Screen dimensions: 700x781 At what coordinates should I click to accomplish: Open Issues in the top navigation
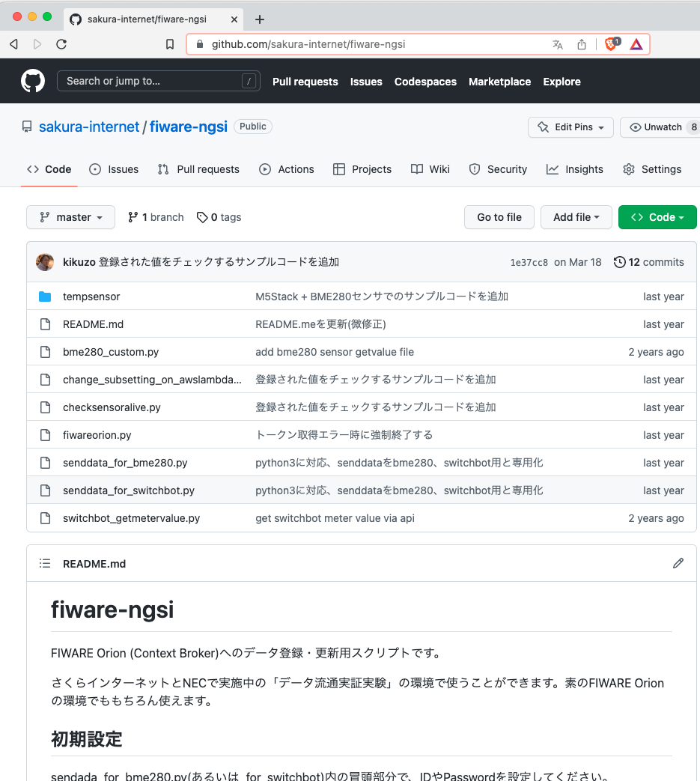[x=366, y=82]
